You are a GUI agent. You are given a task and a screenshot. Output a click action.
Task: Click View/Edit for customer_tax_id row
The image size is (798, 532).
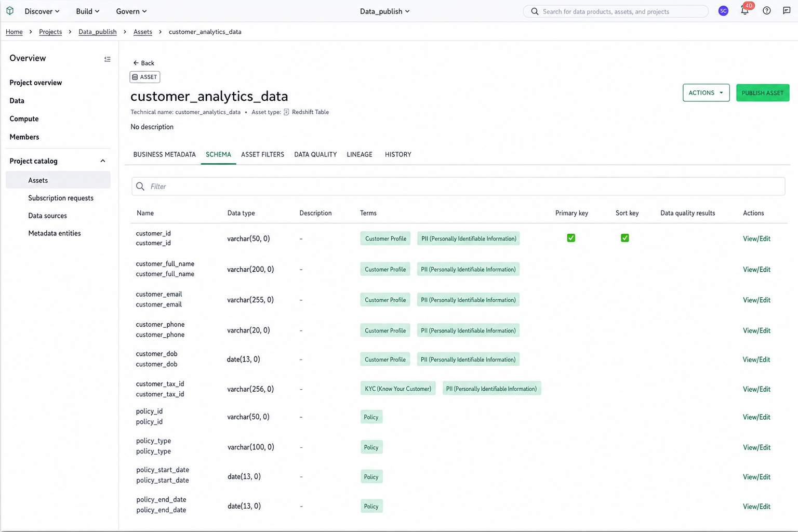pyautogui.click(x=756, y=389)
